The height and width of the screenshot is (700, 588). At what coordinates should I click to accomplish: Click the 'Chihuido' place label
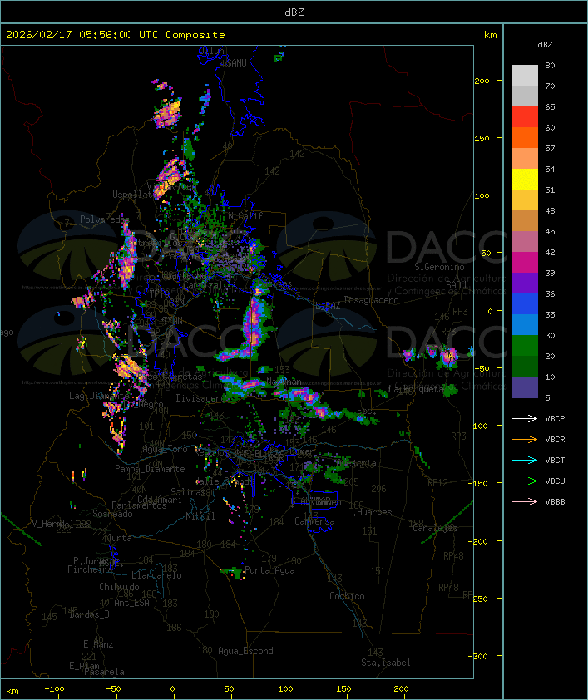tap(119, 587)
